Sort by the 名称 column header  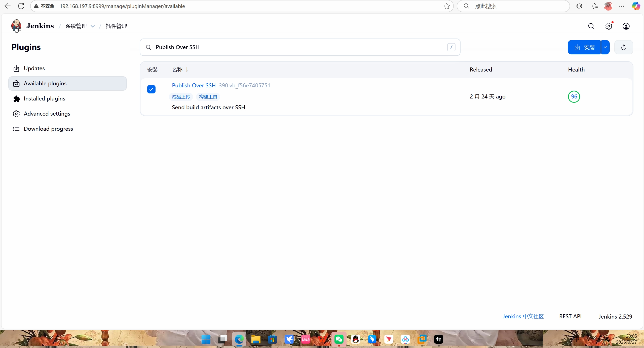point(180,69)
